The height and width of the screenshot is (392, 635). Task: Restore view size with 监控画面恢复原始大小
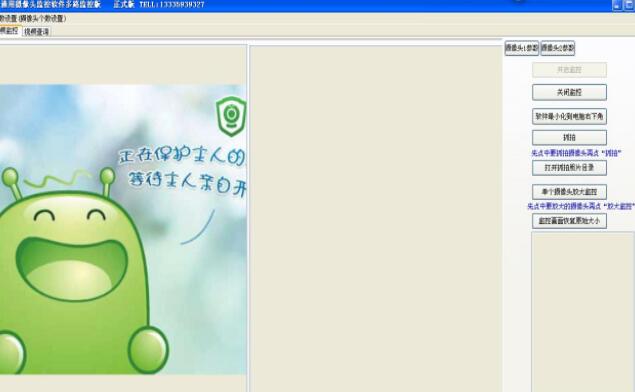(x=569, y=221)
